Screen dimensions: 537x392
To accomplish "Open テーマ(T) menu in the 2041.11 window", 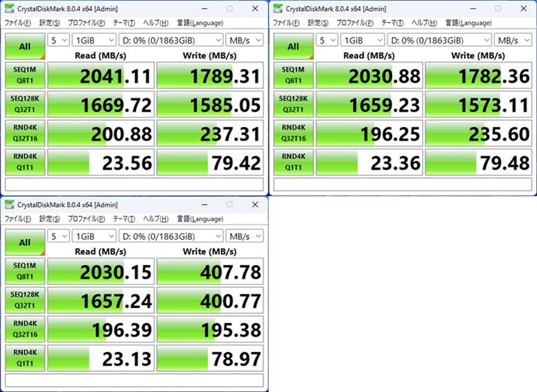I will (124, 23).
